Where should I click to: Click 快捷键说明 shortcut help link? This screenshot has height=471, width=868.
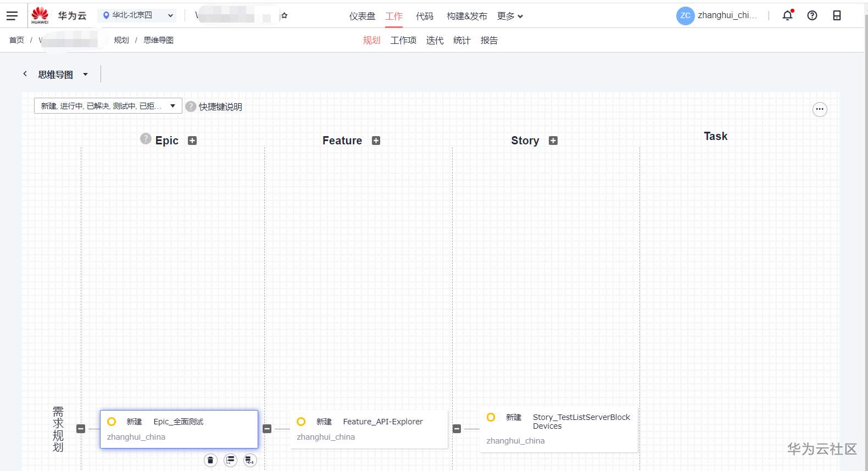point(220,106)
